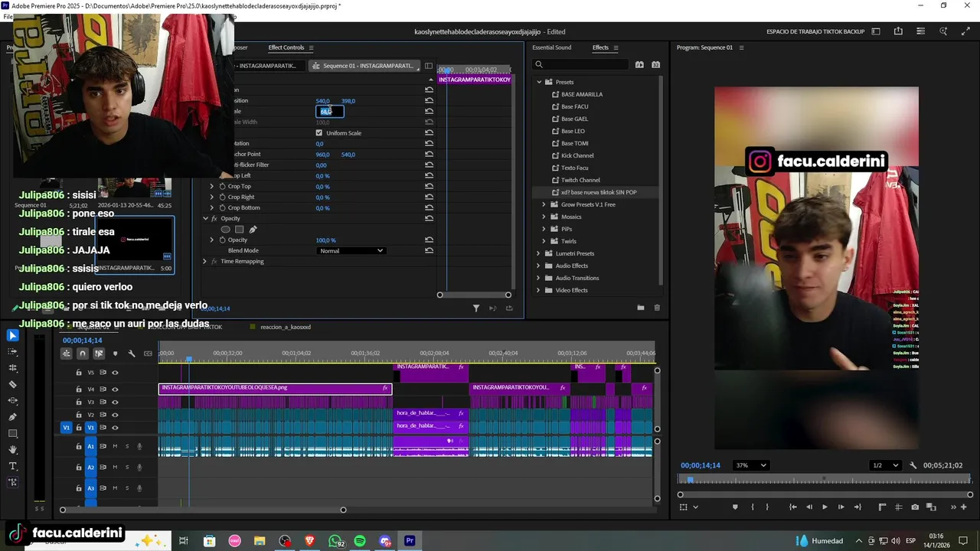Change the 1/2 playback resolution dropdown
This screenshot has width=980, height=551.
click(x=886, y=465)
